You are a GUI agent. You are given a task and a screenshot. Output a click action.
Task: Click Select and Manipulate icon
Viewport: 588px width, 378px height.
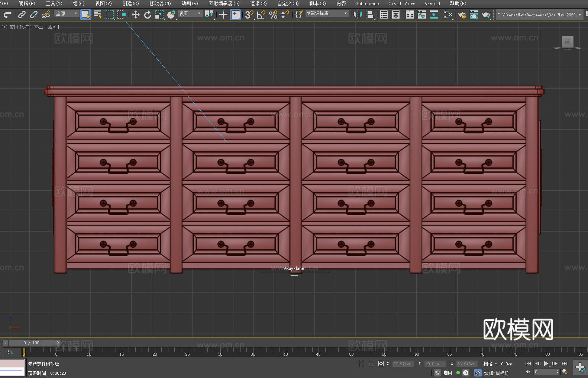tap(223, 14)
